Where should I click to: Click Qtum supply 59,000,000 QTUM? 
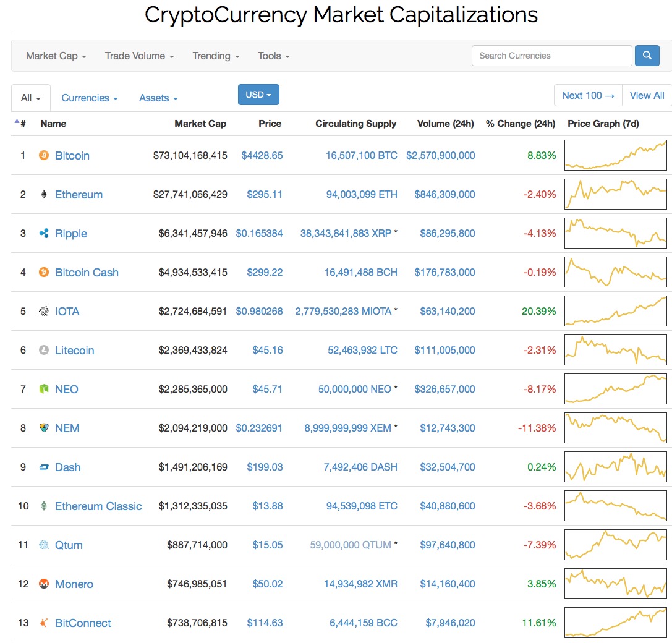pos(351,545)
